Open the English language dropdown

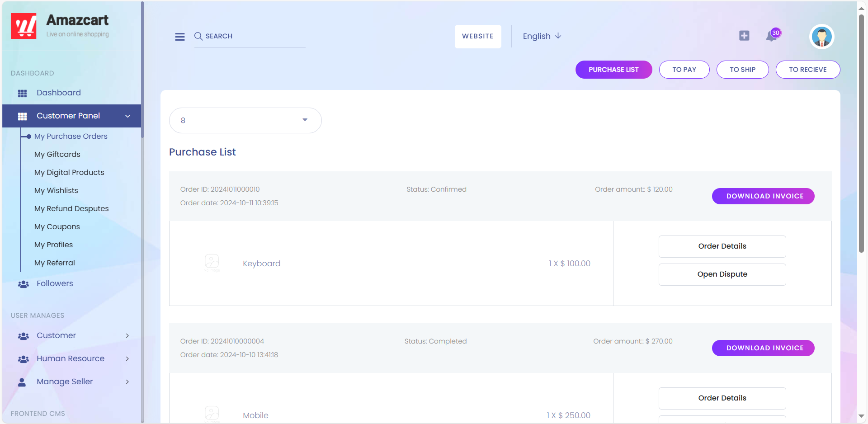coord(542,36)
